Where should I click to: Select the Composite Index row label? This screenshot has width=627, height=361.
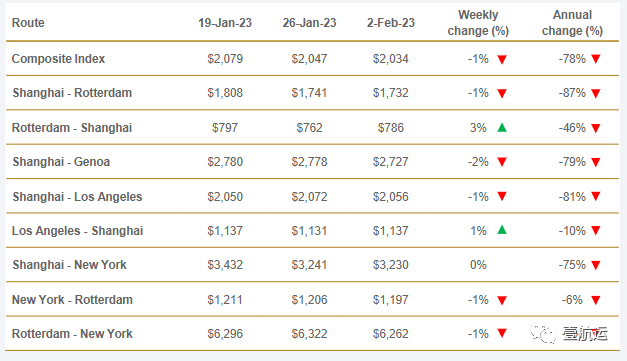coord(58,59)
